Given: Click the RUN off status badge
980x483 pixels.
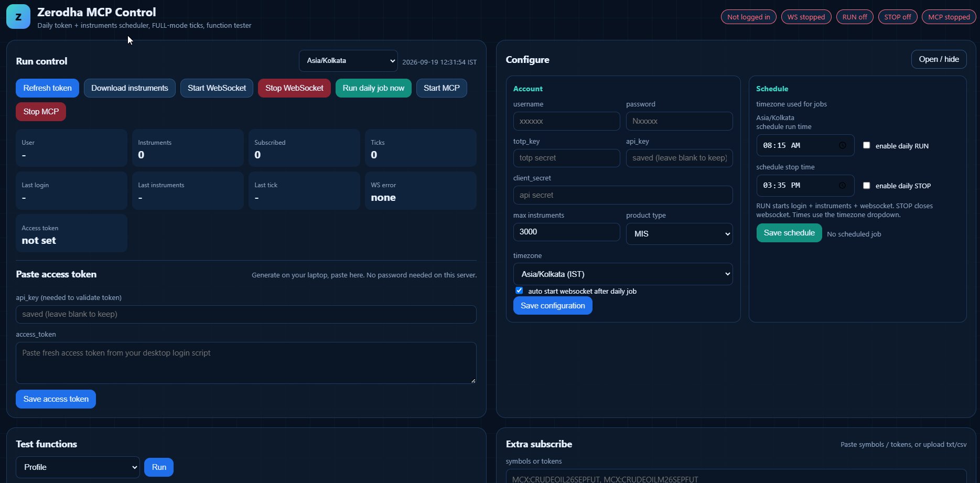Looking at the screenshot, I should point(854,17).
